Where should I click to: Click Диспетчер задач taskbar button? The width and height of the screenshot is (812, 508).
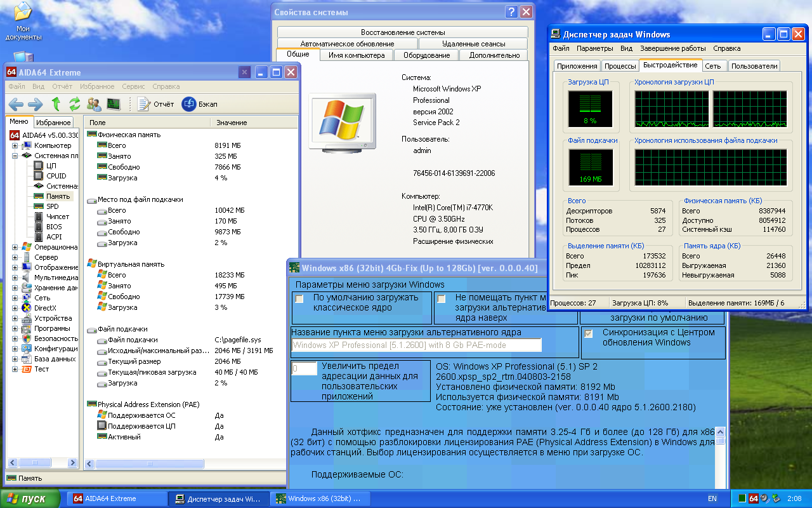[218, 498]
